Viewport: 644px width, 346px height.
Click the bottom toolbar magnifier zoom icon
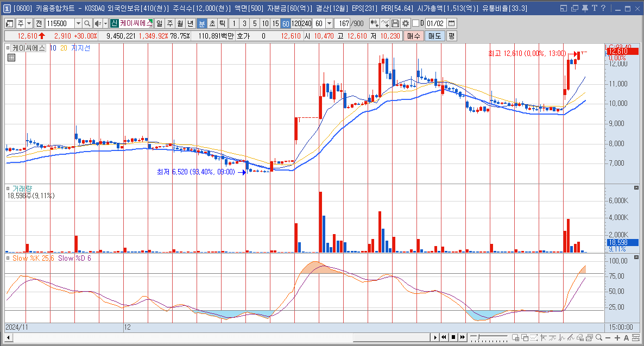pyautogui.click(x=598, y=337)
